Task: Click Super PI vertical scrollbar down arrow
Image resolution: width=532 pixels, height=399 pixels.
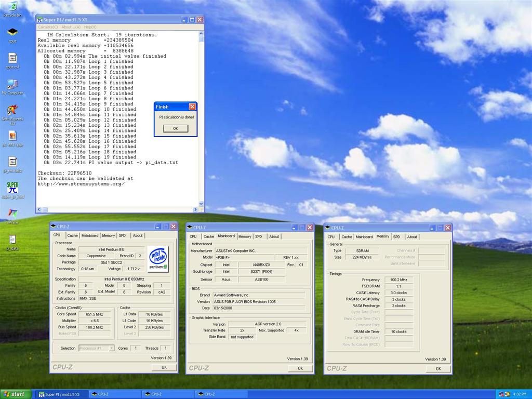Action: point(201,204)
